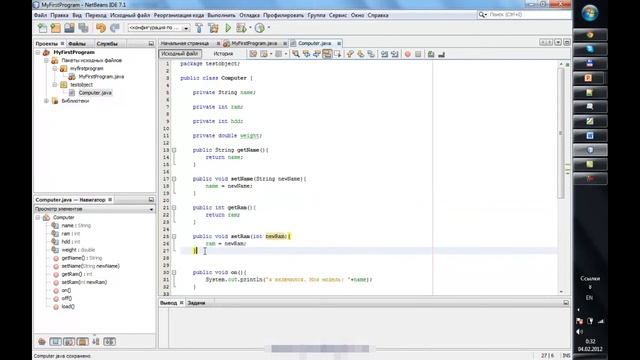Open the 'Отладка' menu
The width and height of the screenshot is (640, 360).
(249, 15)
